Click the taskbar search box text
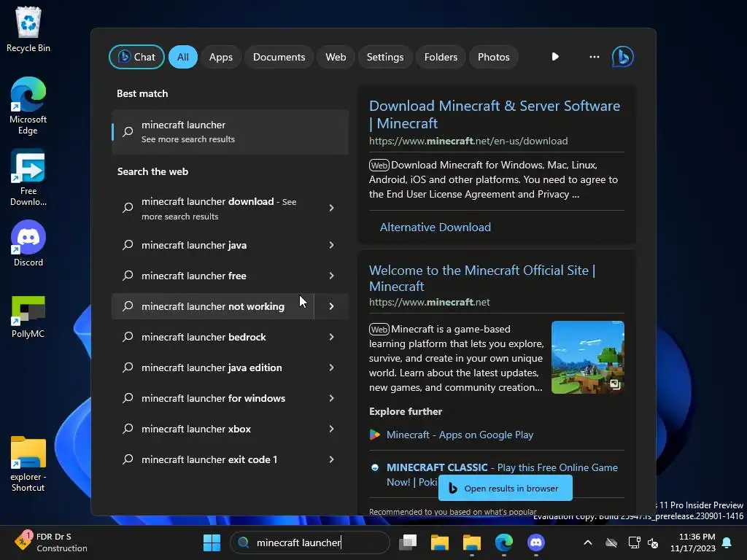The height and width of the screenshot is (560, 747). (x=298, y=542)
